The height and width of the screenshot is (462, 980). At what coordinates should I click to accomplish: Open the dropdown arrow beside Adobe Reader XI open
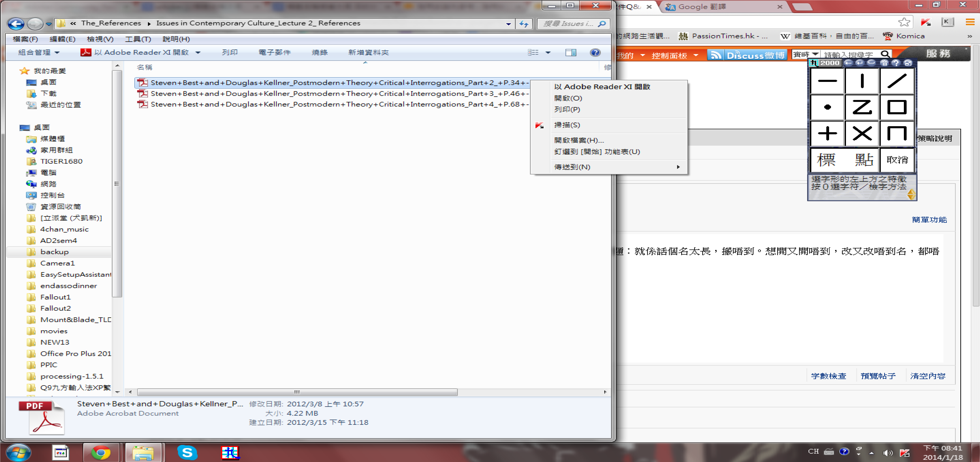[198, 53]
